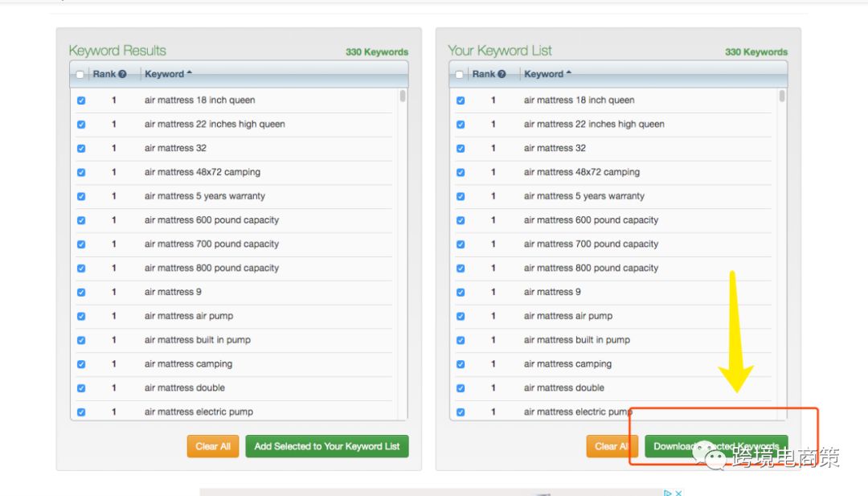Select 'air mattress 22 inches high queen' in Keyword Results
This screenshot has height=496, width=868.
(x=81, y=125)
